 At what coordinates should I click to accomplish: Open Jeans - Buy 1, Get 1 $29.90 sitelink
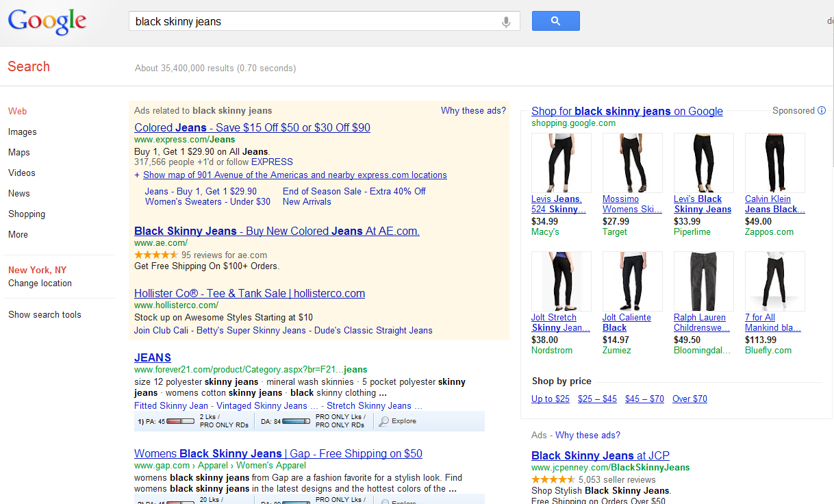tap(201, 191)
